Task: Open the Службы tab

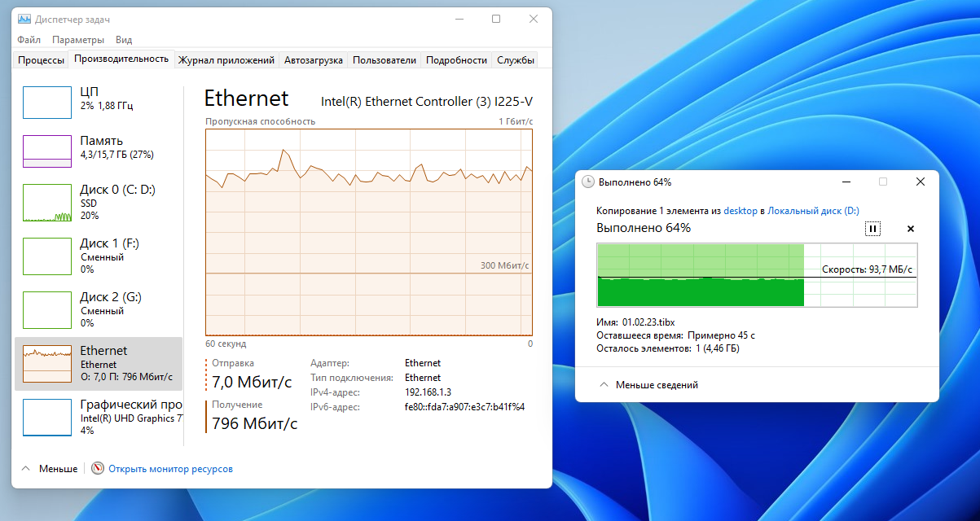Action: 516,60
